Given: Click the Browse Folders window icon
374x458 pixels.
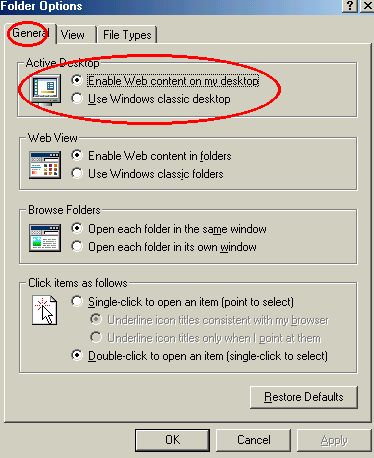Looking at the screenshot, I should pyautogui.click(x=45, y=238).
